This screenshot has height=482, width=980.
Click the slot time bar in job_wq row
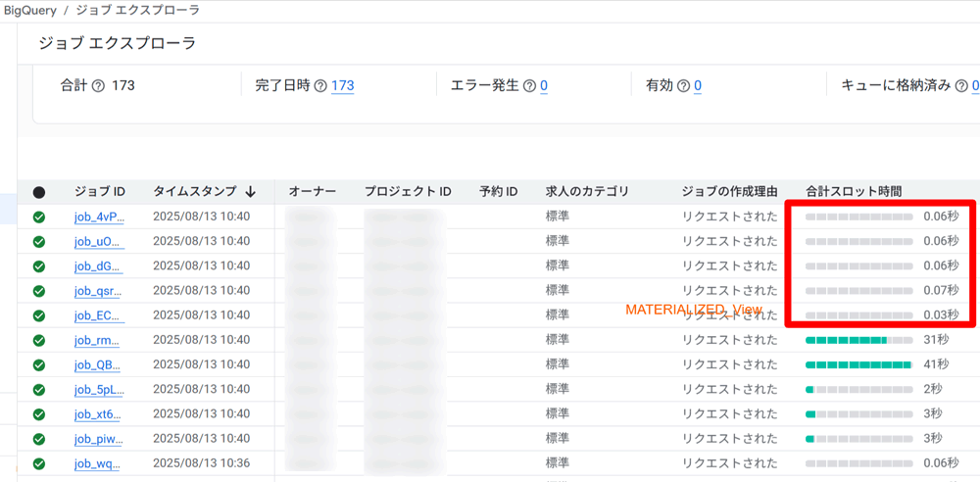pos(858,463)
